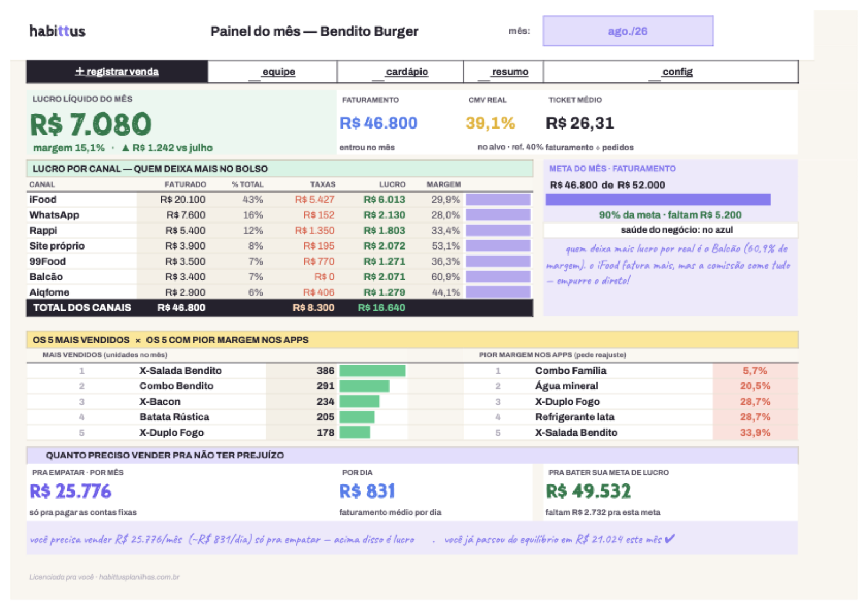Click the Aiqfome channel cell

[49, 292]
